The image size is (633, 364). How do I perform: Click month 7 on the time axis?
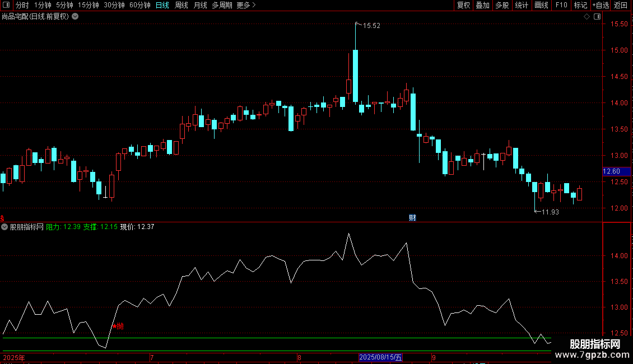pyautogui.click(x=152, y=357)
